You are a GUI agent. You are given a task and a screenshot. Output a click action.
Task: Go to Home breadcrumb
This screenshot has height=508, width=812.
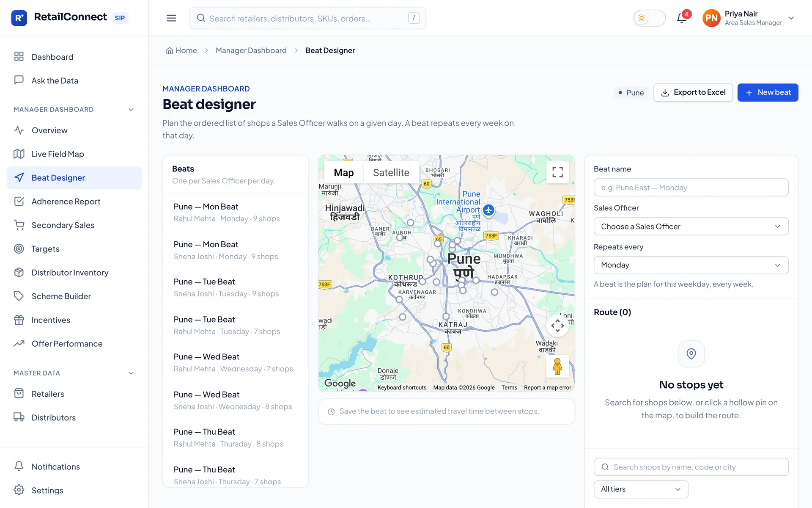tap(181, 50)
